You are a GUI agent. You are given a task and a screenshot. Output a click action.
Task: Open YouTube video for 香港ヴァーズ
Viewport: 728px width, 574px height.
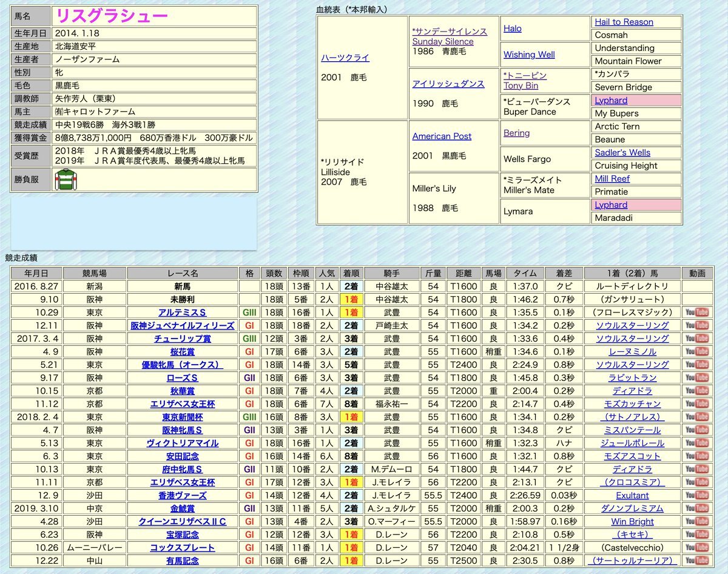696,496
